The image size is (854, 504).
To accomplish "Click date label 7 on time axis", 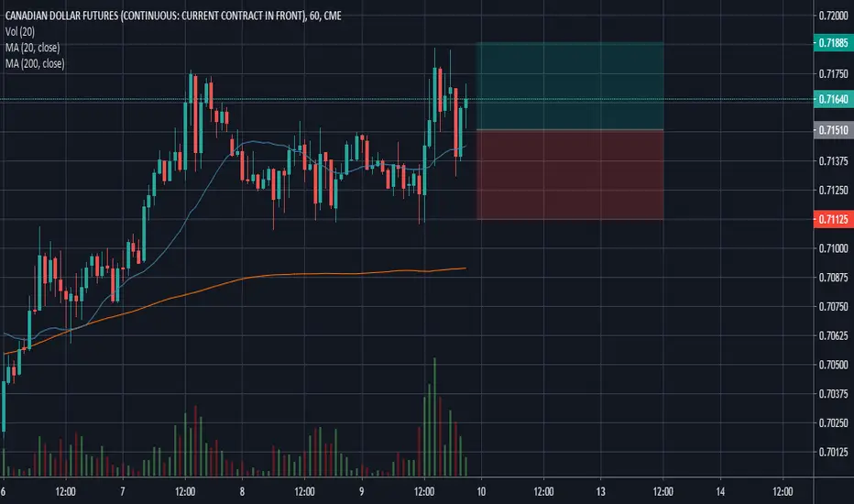I will [122, 491].
